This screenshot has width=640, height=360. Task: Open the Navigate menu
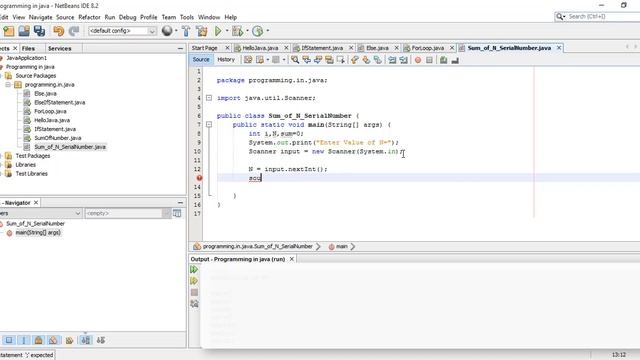(40, 17)
